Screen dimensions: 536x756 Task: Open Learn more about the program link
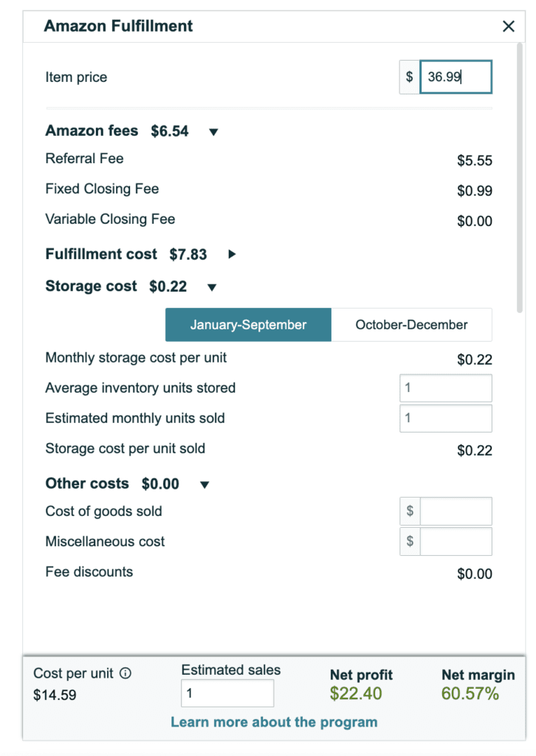pos(274,722)
